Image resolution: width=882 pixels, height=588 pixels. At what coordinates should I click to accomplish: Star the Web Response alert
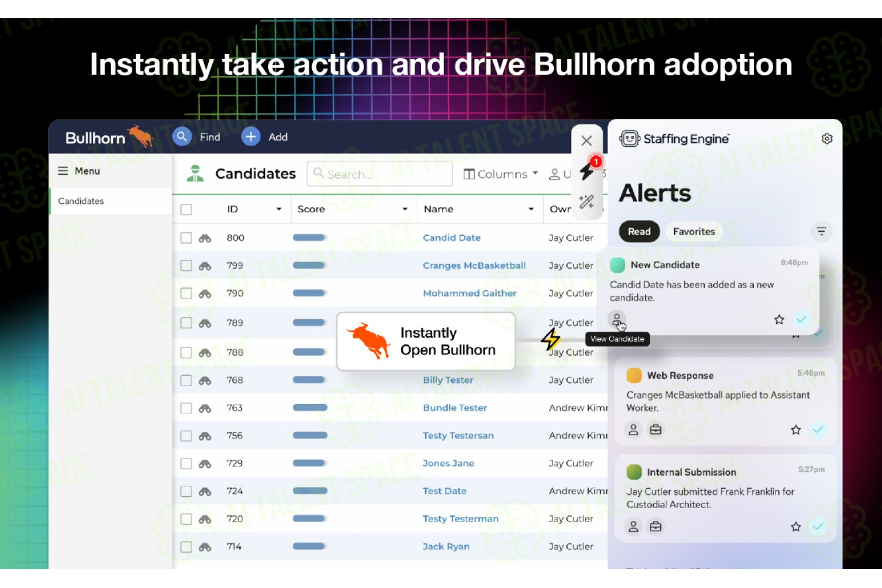tap(796, 430)
